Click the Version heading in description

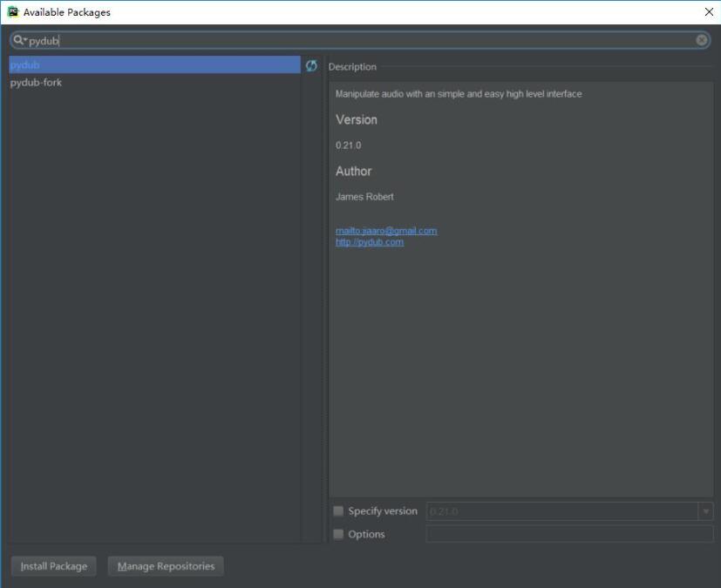pos(357,120)
